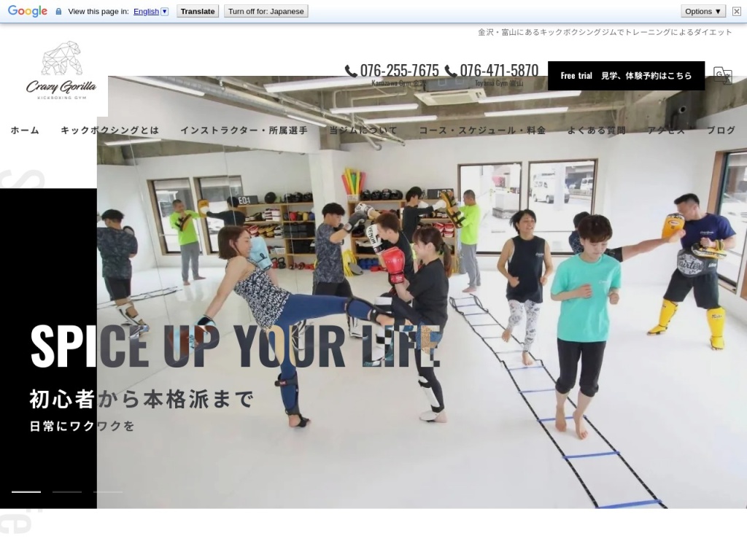
Task: Click the top tagline 金沢・富山にあるキックボクシングジム
Action: click(605, 32)
